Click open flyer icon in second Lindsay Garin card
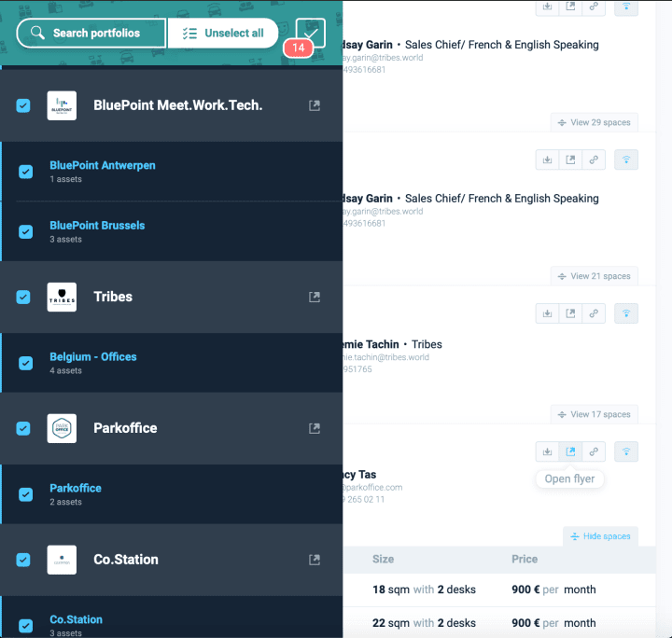 coord(570,159)
